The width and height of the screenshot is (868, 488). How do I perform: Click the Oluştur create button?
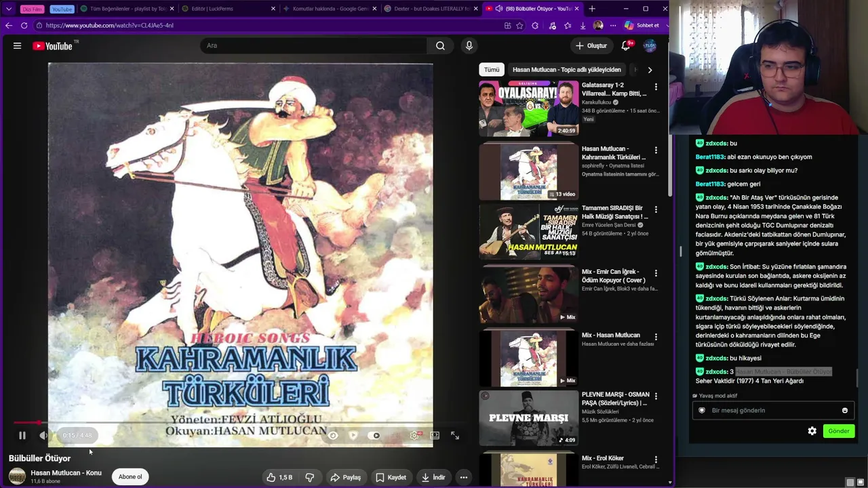591,46
